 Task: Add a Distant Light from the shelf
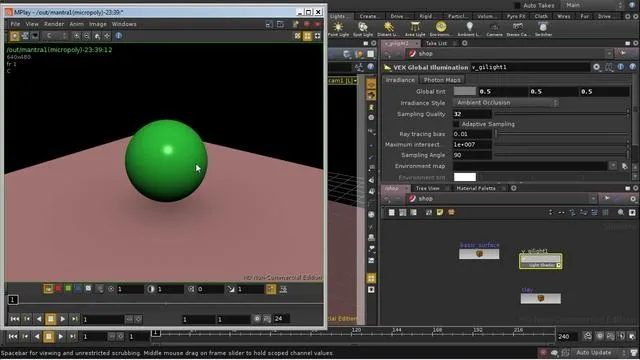coord(388,29)
